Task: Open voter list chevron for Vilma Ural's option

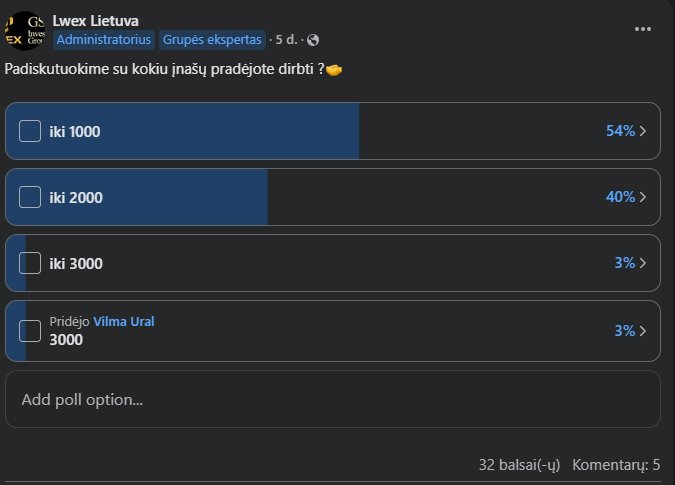Action: point(643,331)
